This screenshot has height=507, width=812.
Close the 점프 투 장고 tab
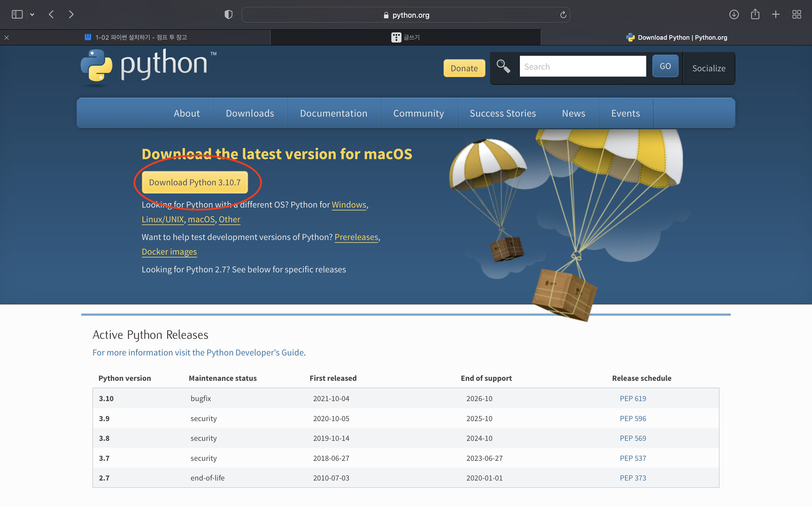7,37
